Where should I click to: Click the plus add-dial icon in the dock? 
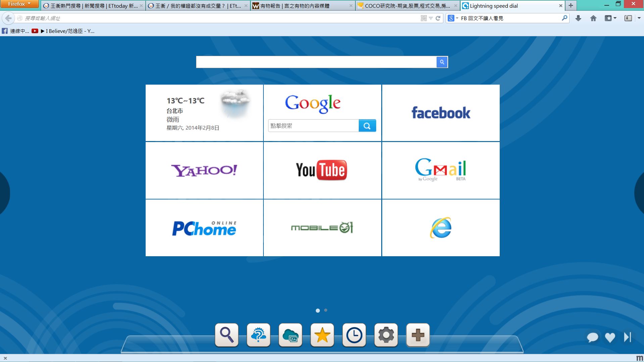pos(418,335)
